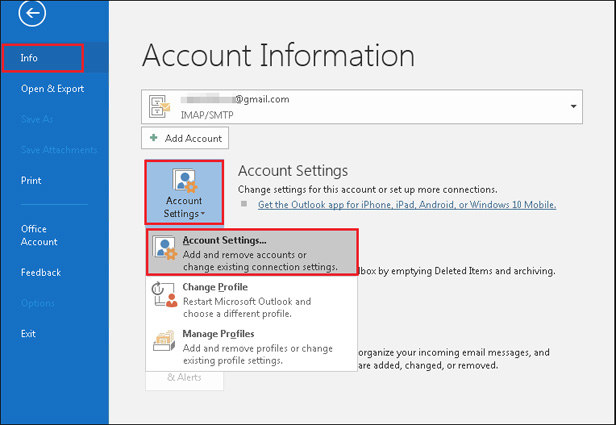Click the Change Profile icon
This screenshot has width=616, height=425.
(165, 295)
